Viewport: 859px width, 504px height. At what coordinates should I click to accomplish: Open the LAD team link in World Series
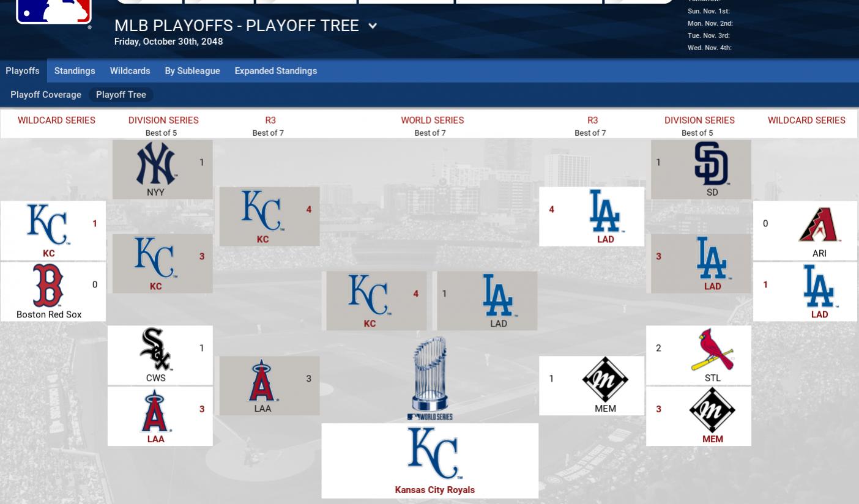pyautogui.click(x=498, y=324)
